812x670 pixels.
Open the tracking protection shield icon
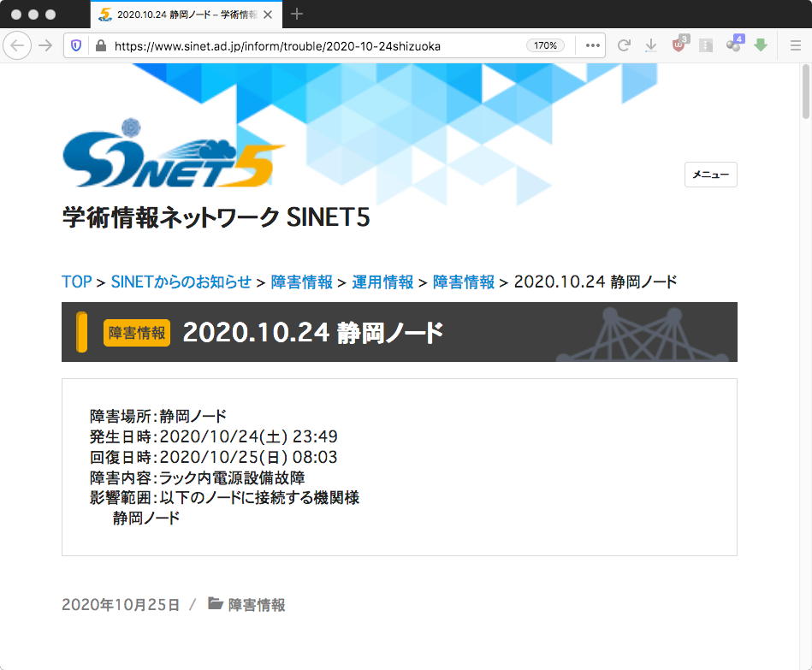click(76, 45)
